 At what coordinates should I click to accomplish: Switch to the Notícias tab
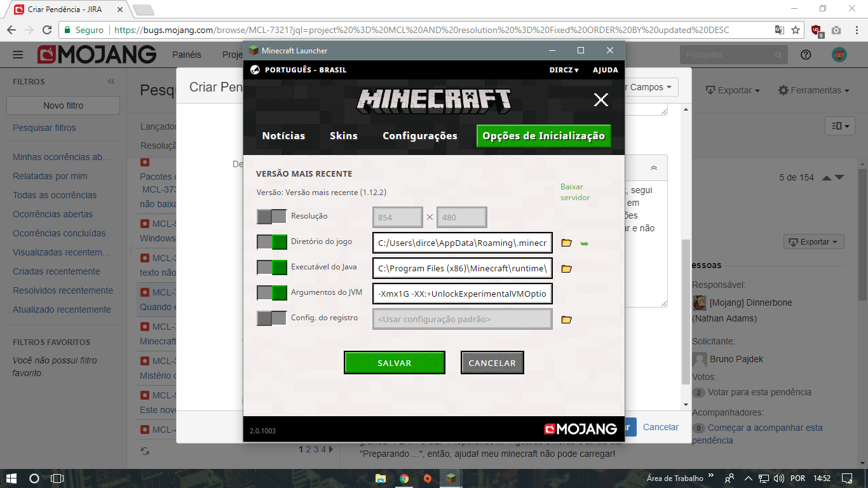(x=283, y=136)
